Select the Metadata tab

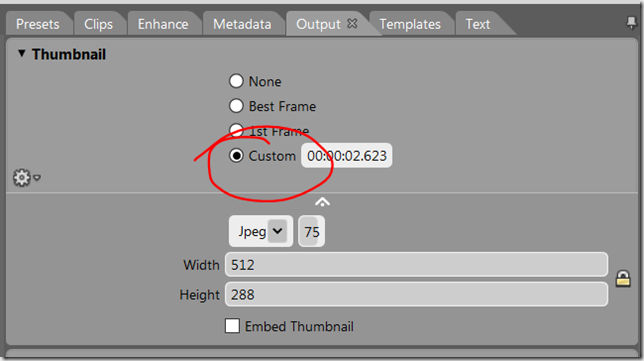click(x=242, y=24)
